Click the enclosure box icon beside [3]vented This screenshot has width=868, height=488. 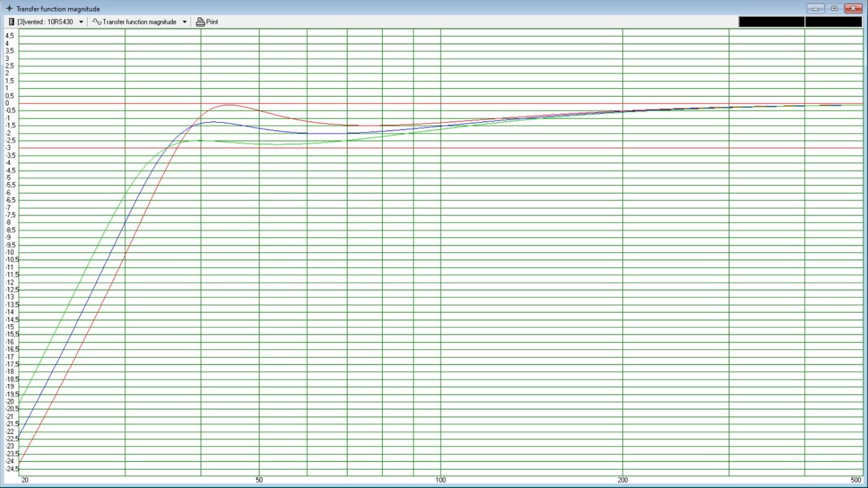pos(11,22)
